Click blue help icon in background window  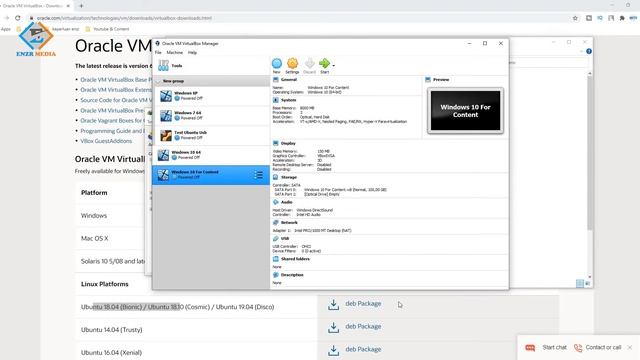click(589, 51)
